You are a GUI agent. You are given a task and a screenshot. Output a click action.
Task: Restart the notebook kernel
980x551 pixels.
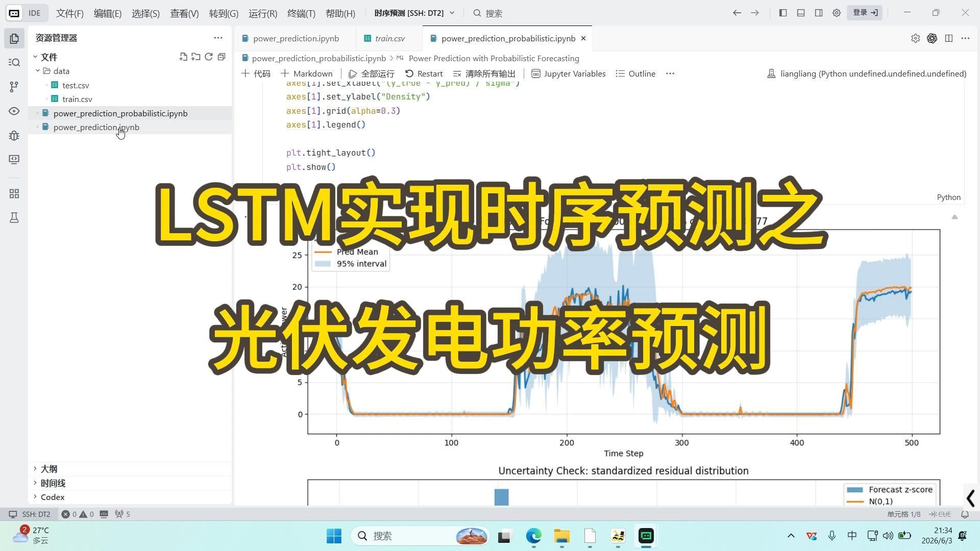424,73
